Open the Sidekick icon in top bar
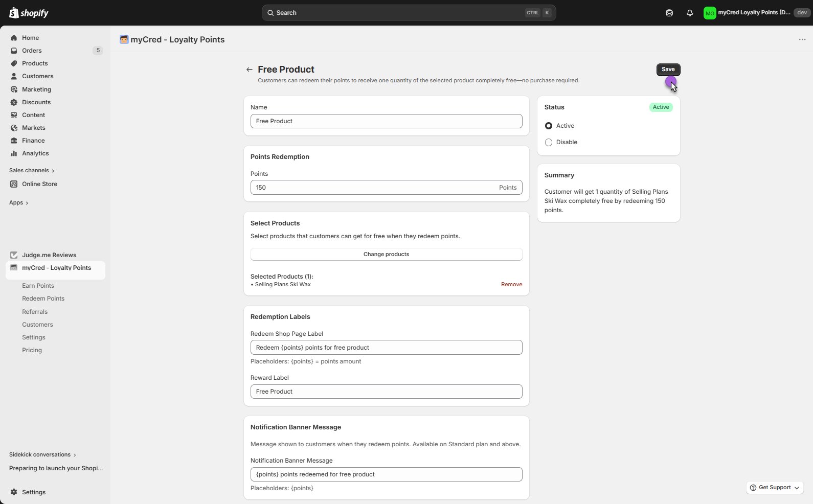 [x=669, y=13]
